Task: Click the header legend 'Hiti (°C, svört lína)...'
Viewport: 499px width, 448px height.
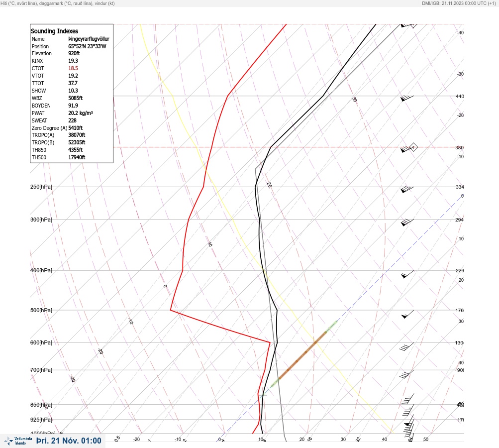Action: coord(58,3)
